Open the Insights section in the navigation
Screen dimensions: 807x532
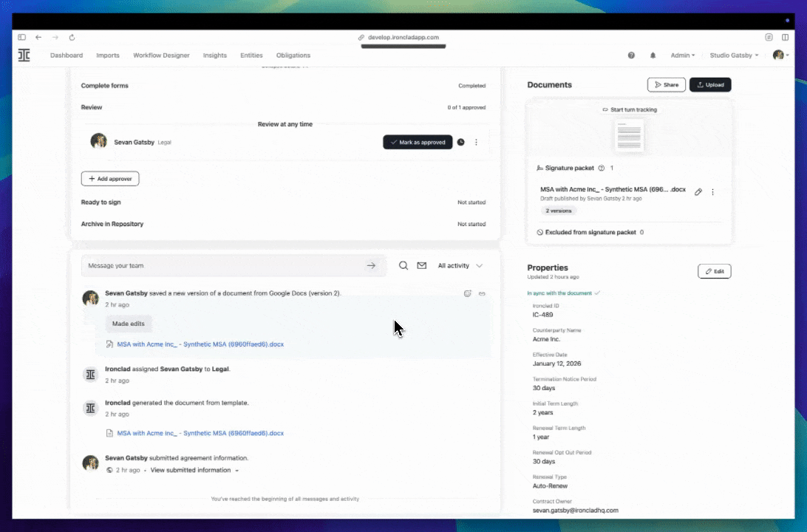pos(215,55)
